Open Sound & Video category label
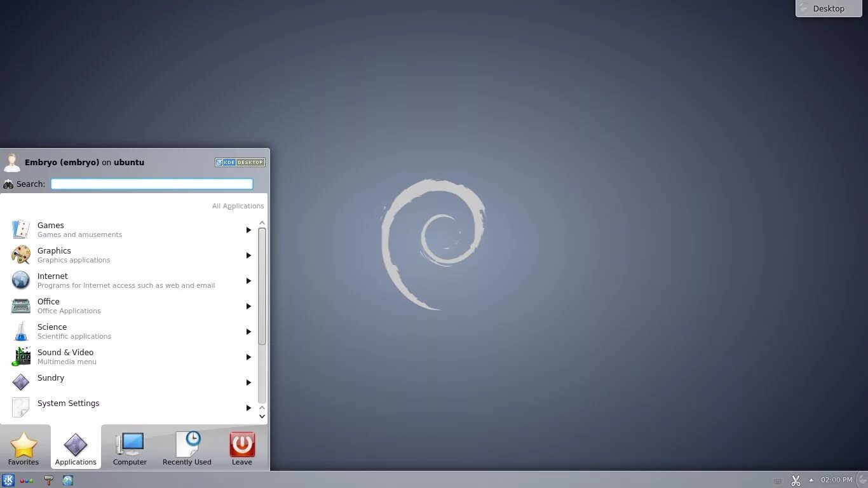The image size is (868, 488). click(65, 352)
